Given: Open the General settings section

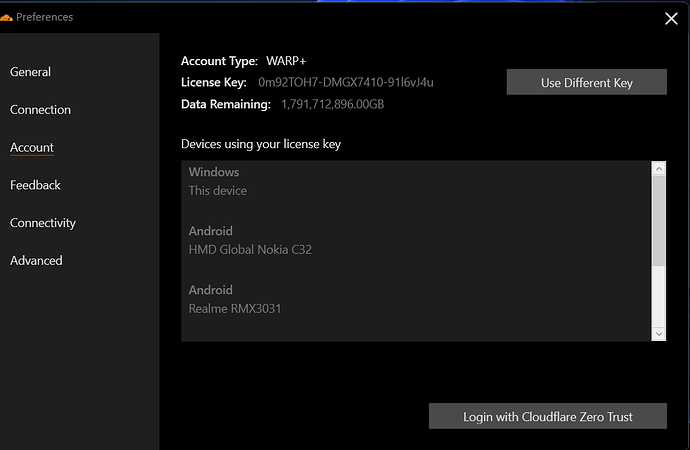Looking at the screenshot, I should tap(30, 72).
